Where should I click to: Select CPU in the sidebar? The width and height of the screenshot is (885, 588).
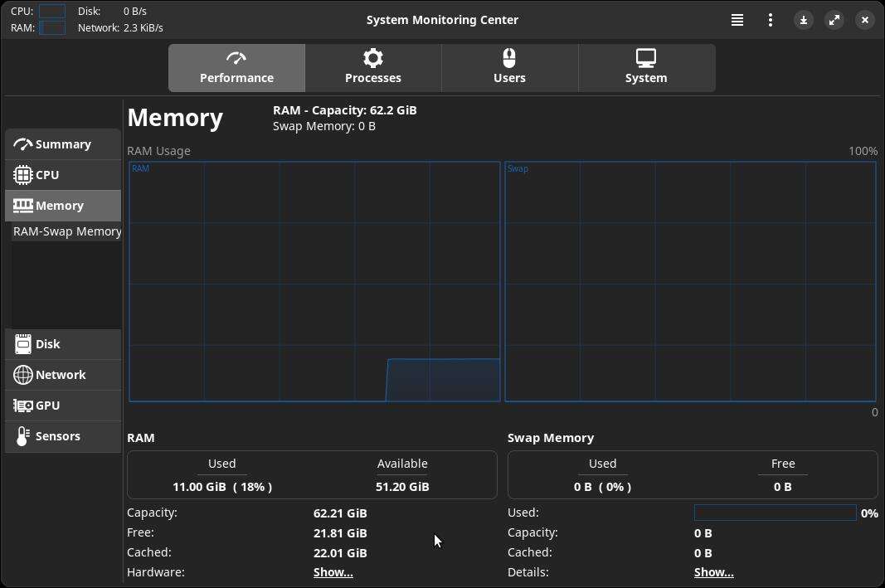tap(63, 175)
